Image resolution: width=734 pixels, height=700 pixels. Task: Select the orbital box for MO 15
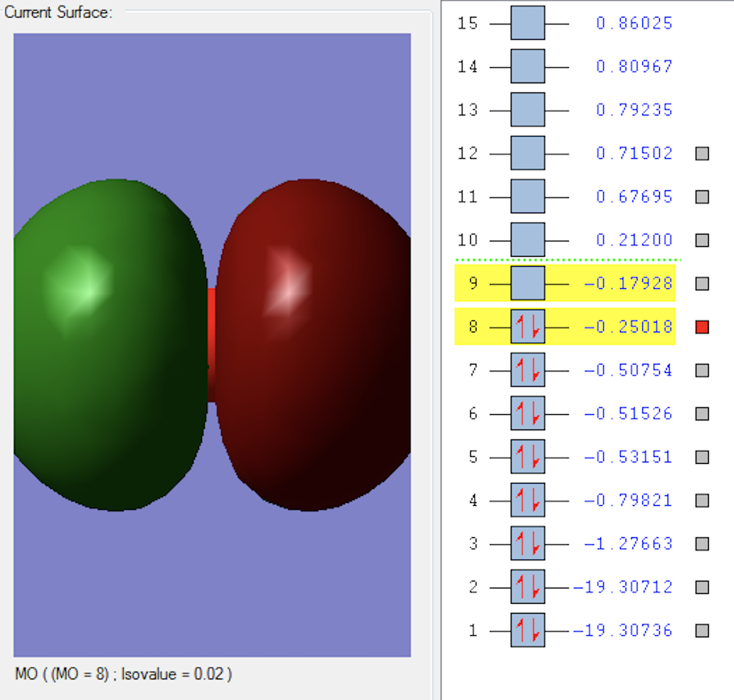pos(528,23)
